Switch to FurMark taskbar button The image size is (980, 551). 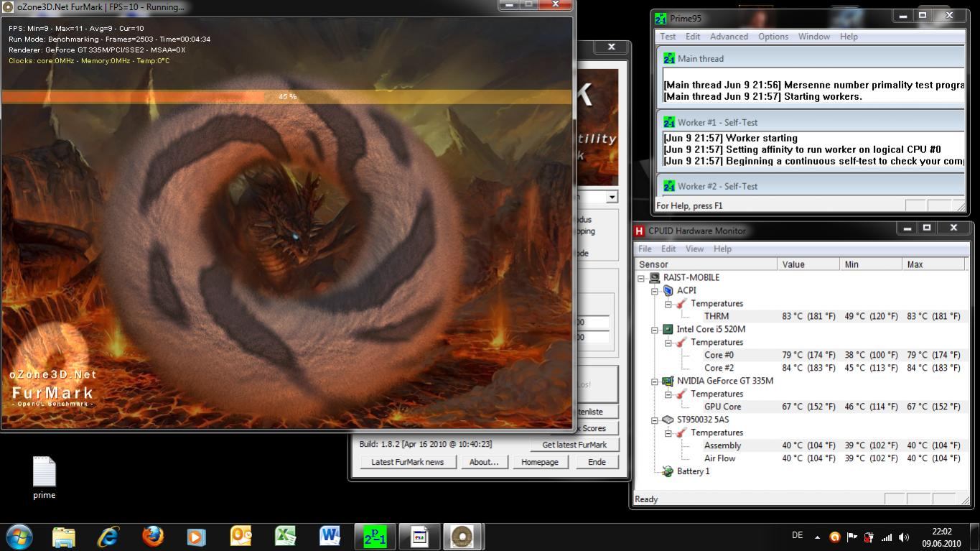pos(463,537)
